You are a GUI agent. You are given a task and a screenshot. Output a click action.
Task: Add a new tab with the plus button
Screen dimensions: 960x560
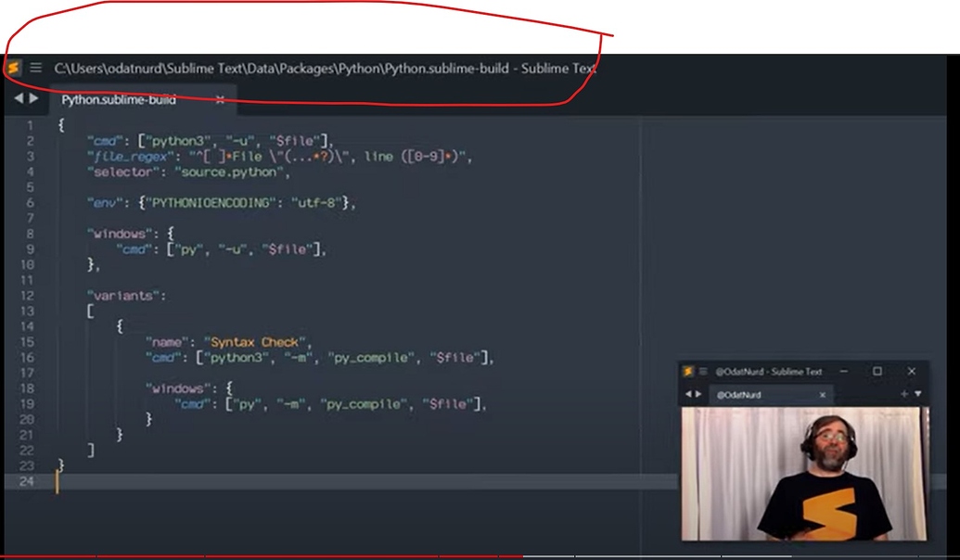[x=903, y=394]
